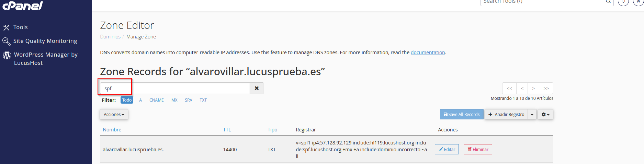Click the notifications bell icon
644x164 pixels.
click(x=623, y=1)
